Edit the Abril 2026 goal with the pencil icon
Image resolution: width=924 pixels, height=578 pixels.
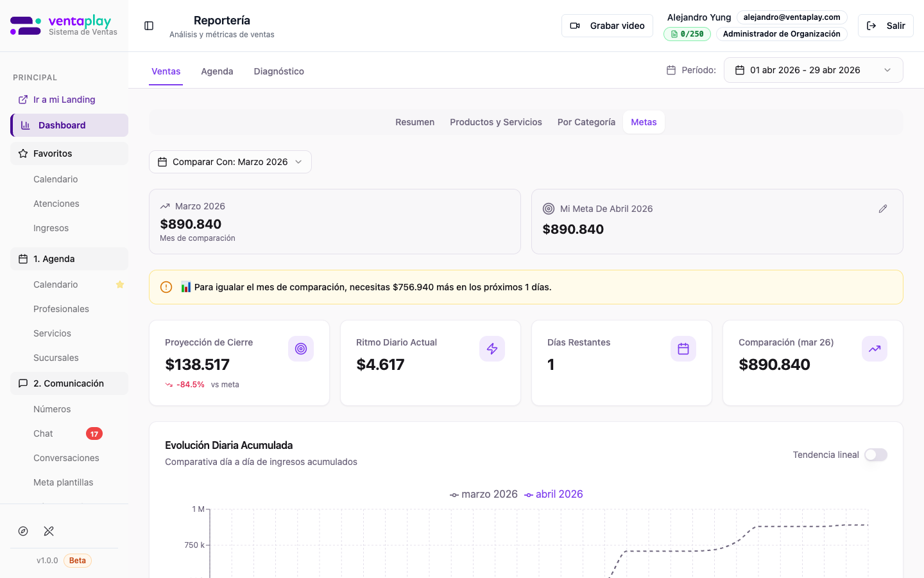click(883, 208)
